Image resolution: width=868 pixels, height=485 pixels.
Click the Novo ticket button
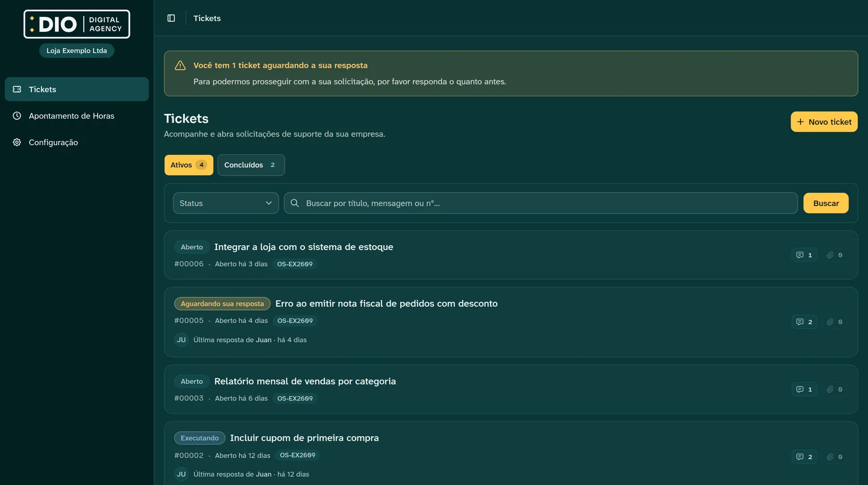824,122
